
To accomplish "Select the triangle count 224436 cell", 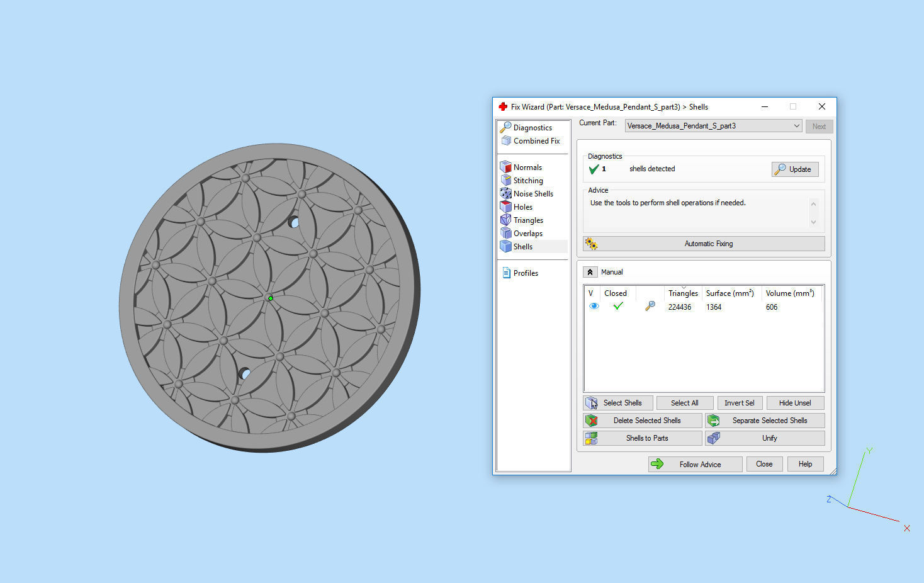I will [x=680, y=307].
